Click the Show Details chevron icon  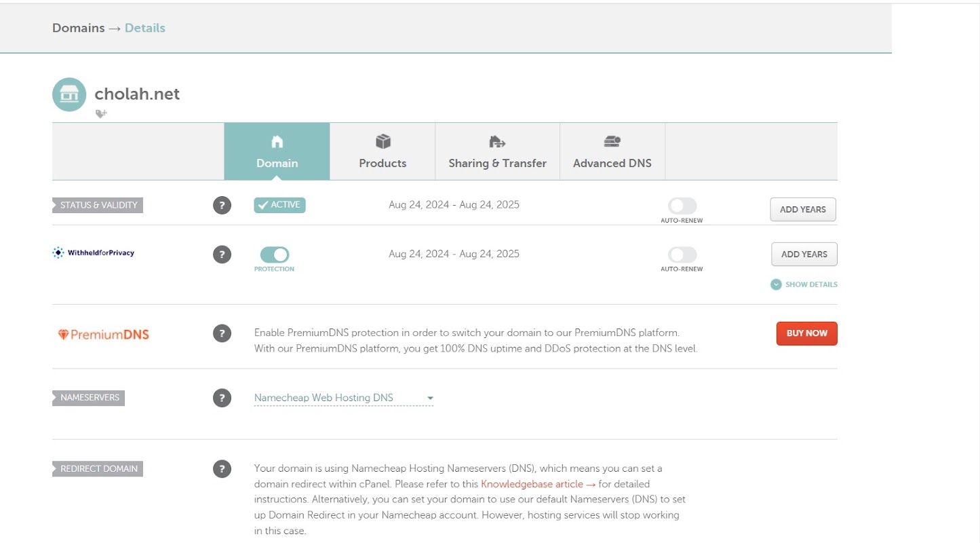(x=776, y=284)
